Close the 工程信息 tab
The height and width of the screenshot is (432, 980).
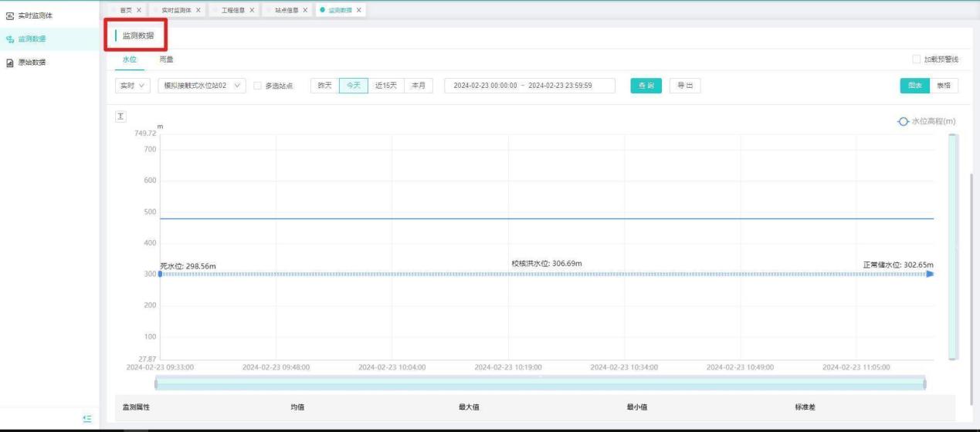point(252,10)
